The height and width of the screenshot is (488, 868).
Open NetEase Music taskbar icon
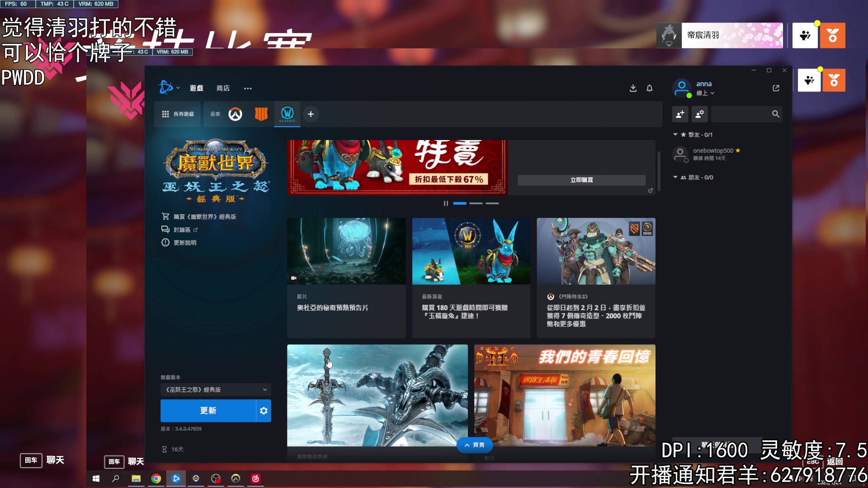coord(255,479)
